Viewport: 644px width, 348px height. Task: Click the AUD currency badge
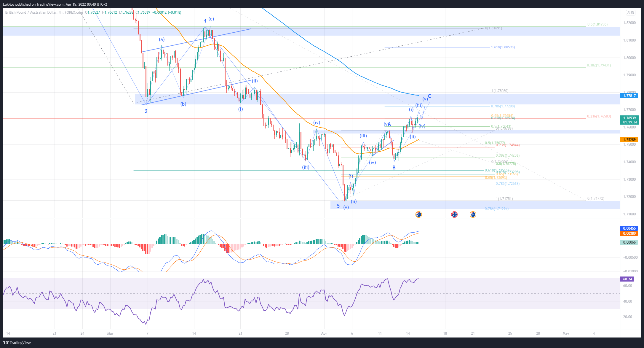point(630,13)
